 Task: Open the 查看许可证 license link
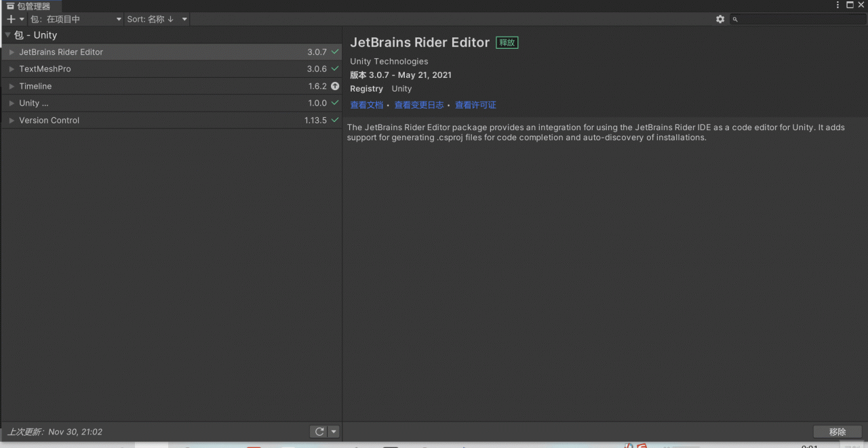(x=475, y=105)
